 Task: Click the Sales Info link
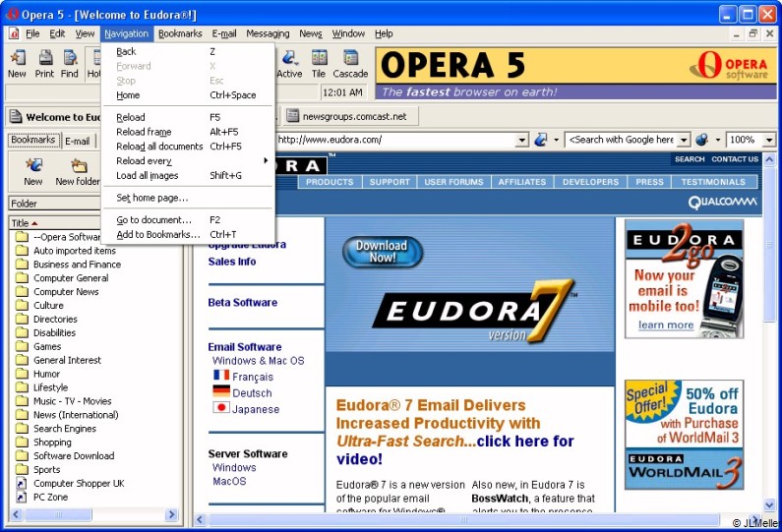point(232,262)
